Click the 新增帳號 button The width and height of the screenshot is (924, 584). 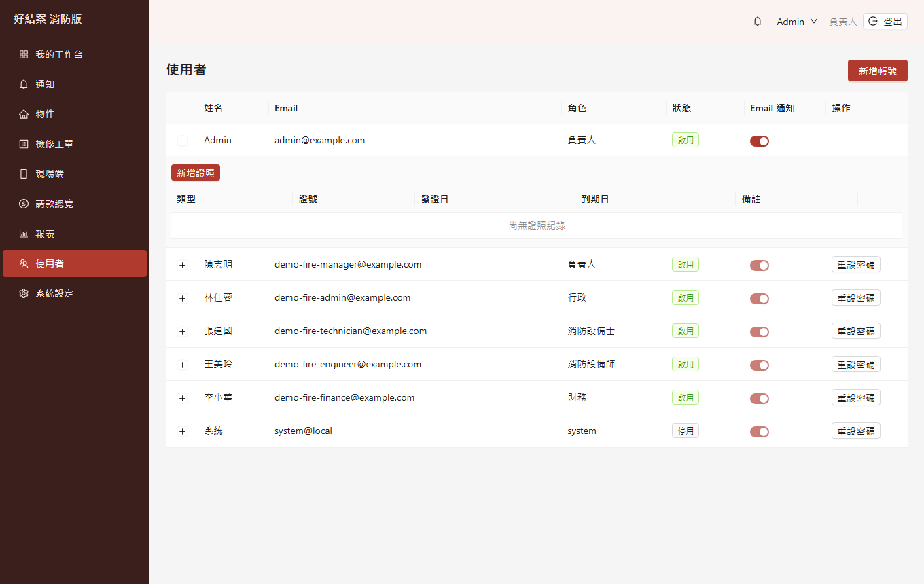[x=878, y=71]
